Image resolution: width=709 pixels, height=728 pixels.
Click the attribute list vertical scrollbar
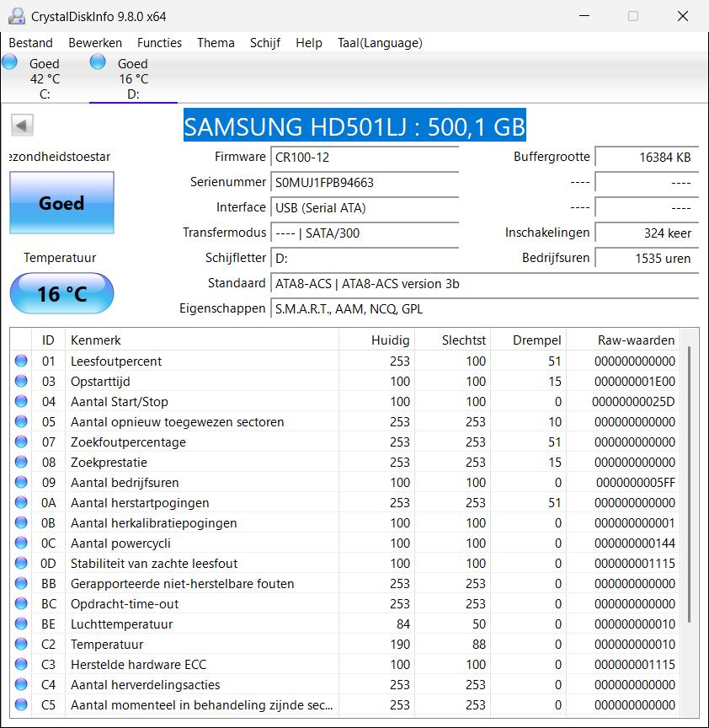click(690, 483)
